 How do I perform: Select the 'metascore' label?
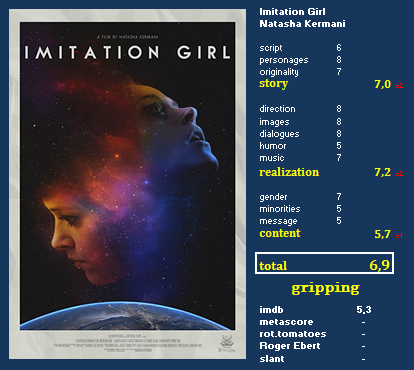pyautogui.click(x=286, y=322)
